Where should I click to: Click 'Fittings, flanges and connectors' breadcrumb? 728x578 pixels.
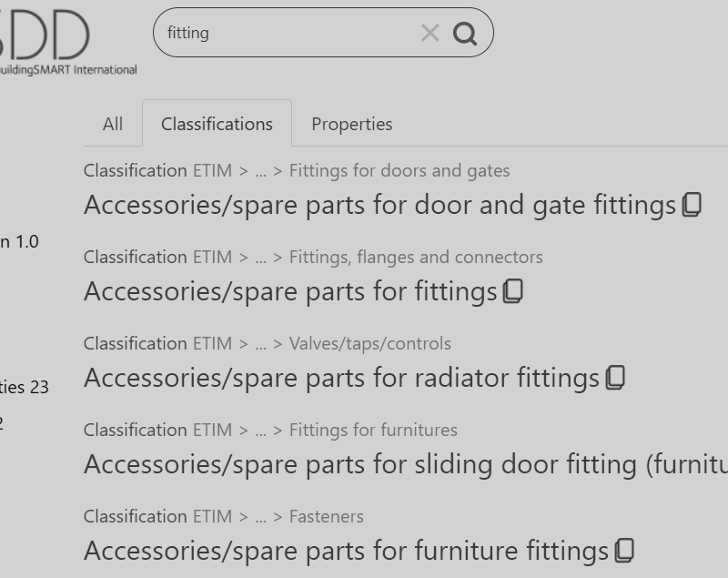[416, 258]
